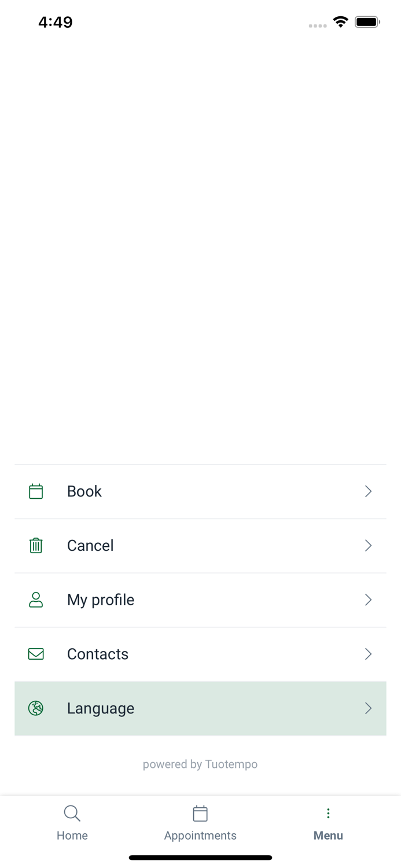Tap the person icon beside My profile
The image size is (401, 868).
(36, 600)
